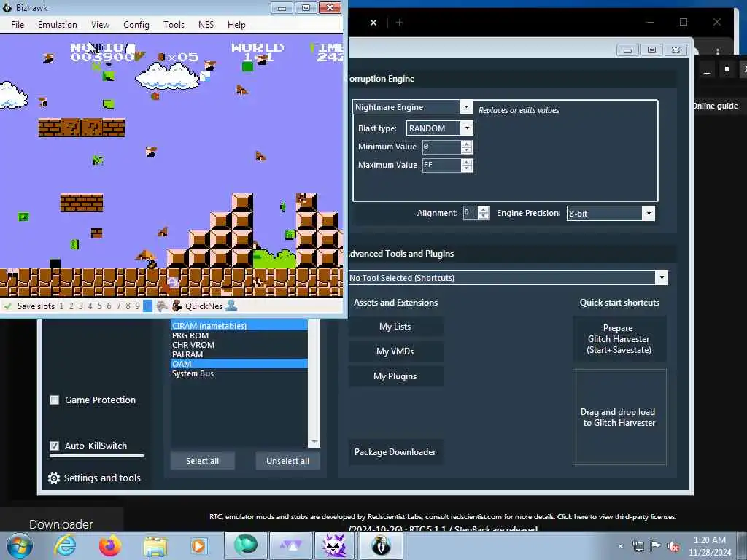
Task: Click the Online guide link
Action: tap(716, 106)
